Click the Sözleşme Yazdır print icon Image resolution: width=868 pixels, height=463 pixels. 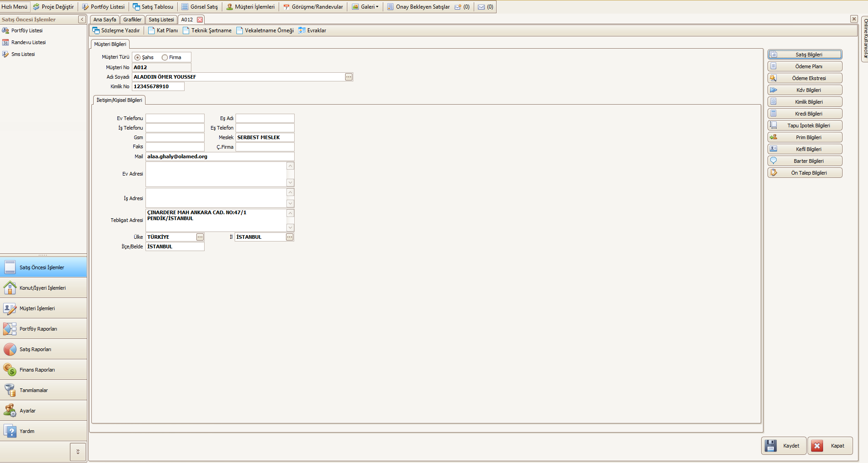[x=96, y=30]
